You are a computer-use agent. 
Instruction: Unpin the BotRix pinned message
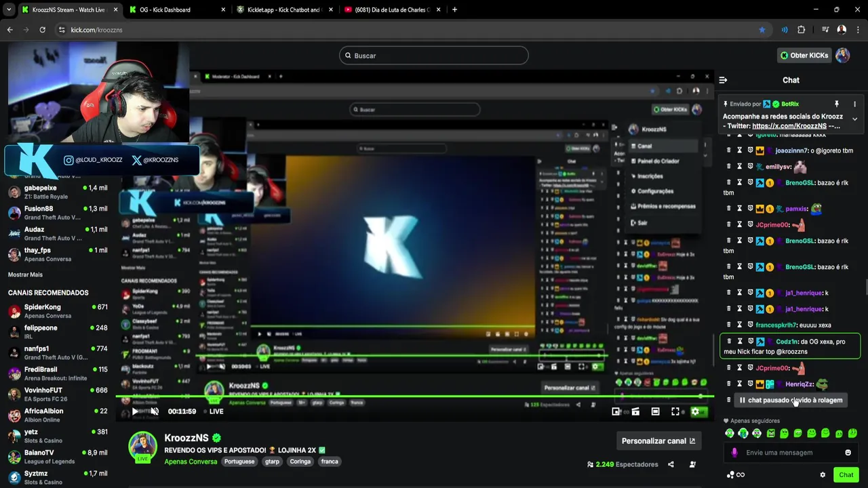point(836,104)
